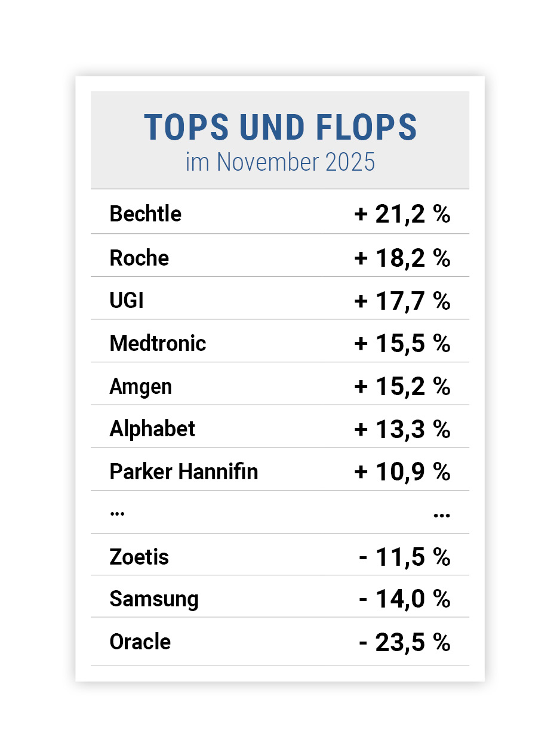Click the TOPS UND FLOPS heading

pyautogui.click(x=280, y=127)
